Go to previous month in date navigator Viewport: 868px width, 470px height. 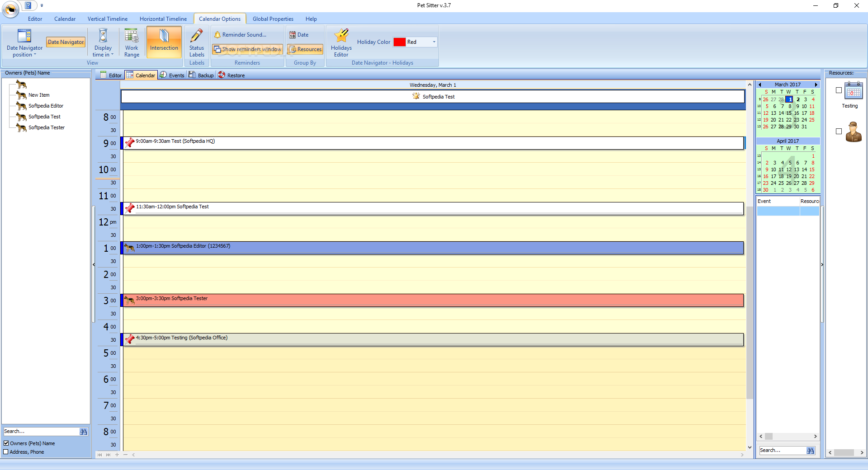point(760,85)
